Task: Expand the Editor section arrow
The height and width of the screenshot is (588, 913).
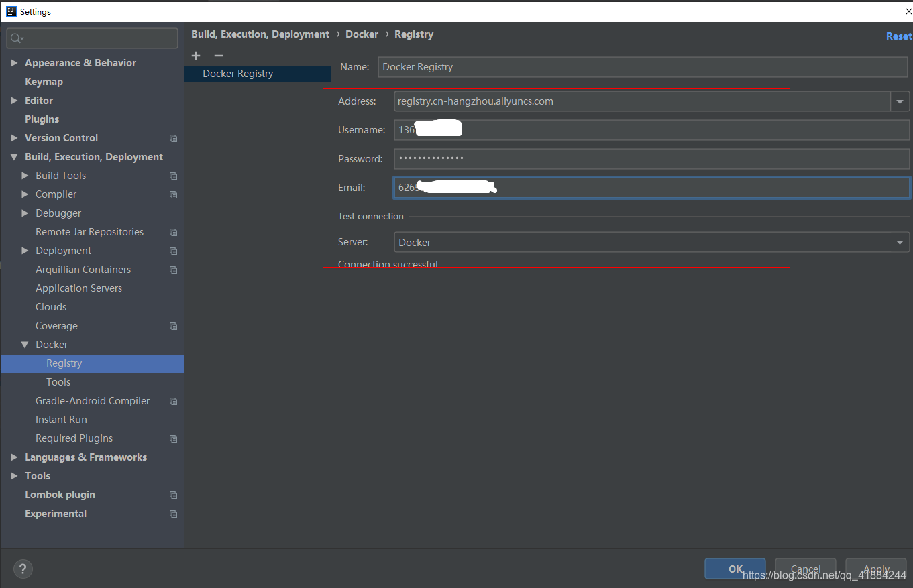Action: [14, 101]
